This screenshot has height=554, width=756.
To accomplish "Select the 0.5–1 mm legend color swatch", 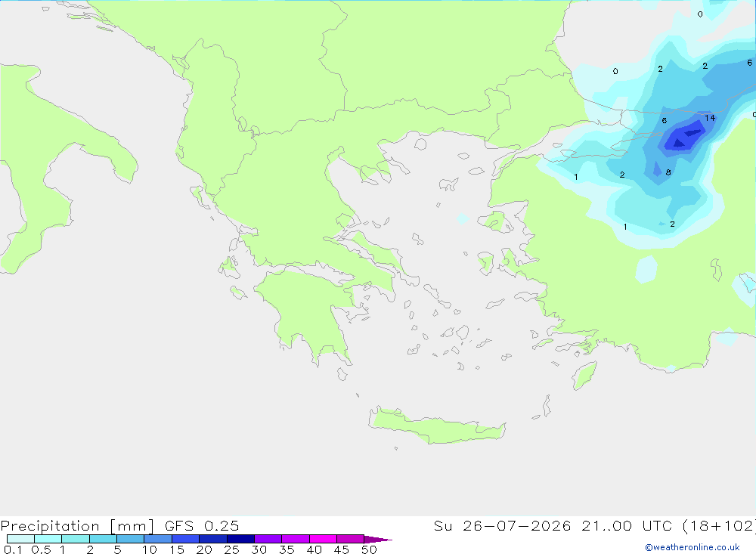I will pyautogui.click(x=48, y=539).
